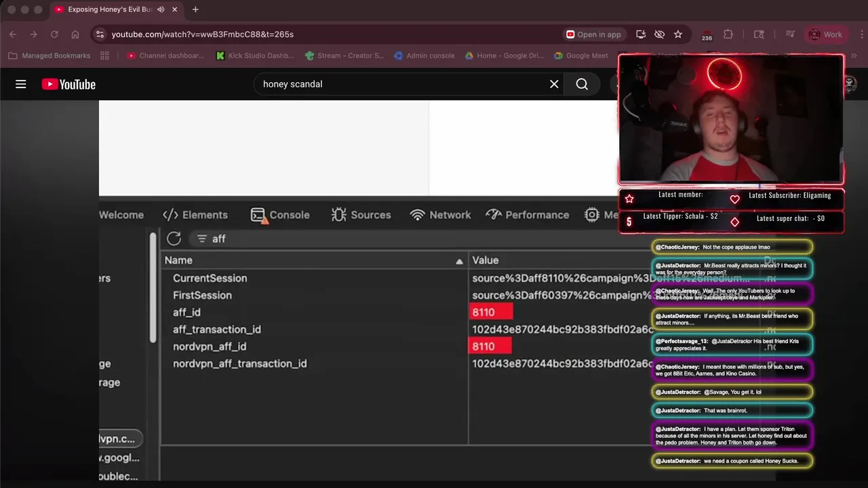868x488 pixels.
Task: Click the chat message That was brainrot
Action: (732, 411)
